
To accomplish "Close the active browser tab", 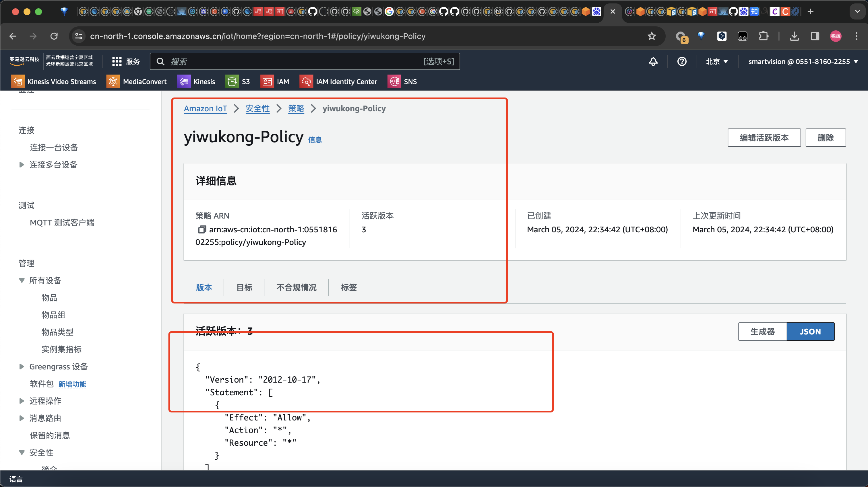I will click(613, 11).
